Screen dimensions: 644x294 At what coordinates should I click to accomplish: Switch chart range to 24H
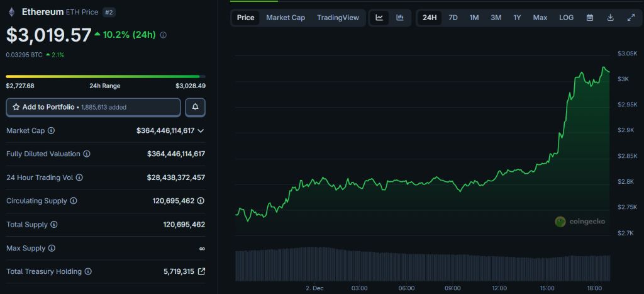[430, 18]
